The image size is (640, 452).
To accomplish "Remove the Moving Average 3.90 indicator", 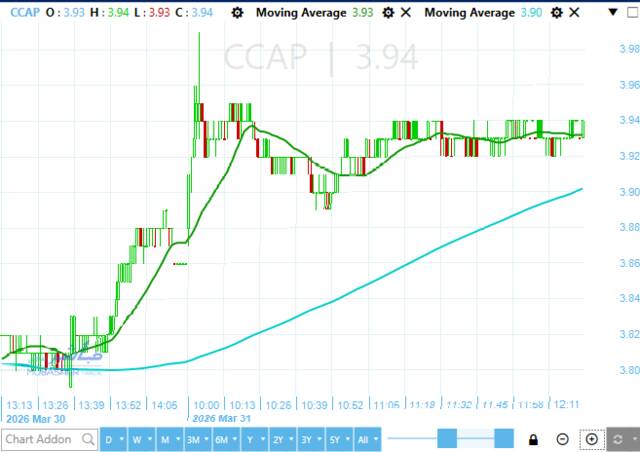I will (572, 12).
